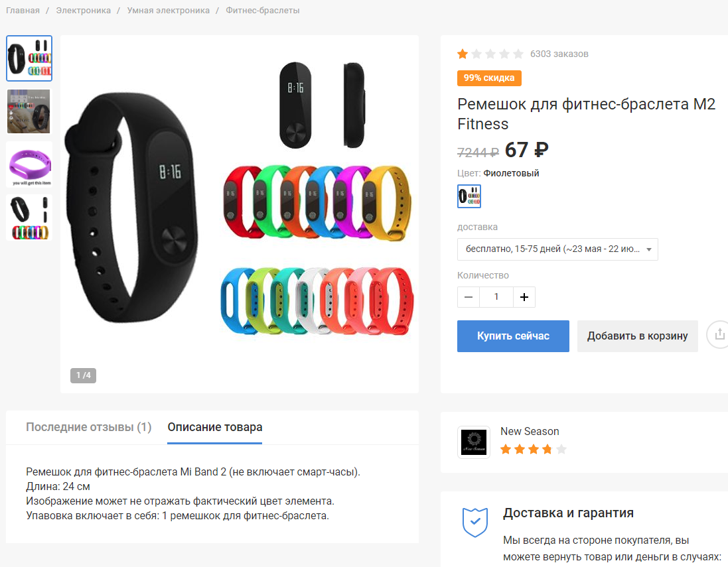This screenshot has width=728, height=567.
Task: Select the purple strap thumbnail
Action: pyautogui.click(x=29, y=164)
